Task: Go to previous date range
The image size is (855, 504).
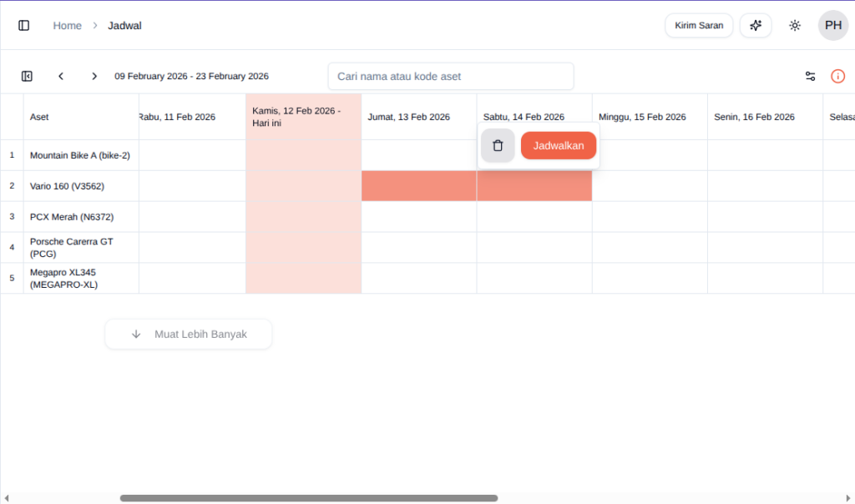Action: click(61, 76)
